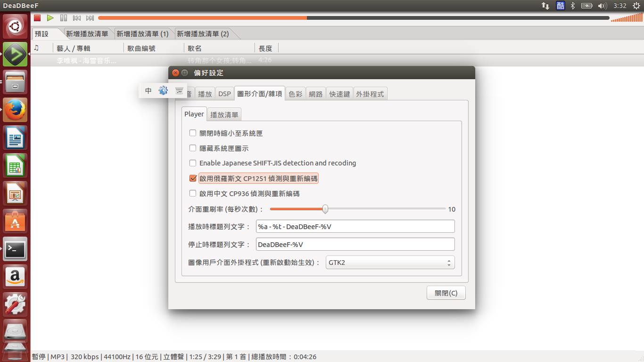
Task: Click the 藝人 / 專輯 column header
Action: pyautogui.click(x=88, y=48)
